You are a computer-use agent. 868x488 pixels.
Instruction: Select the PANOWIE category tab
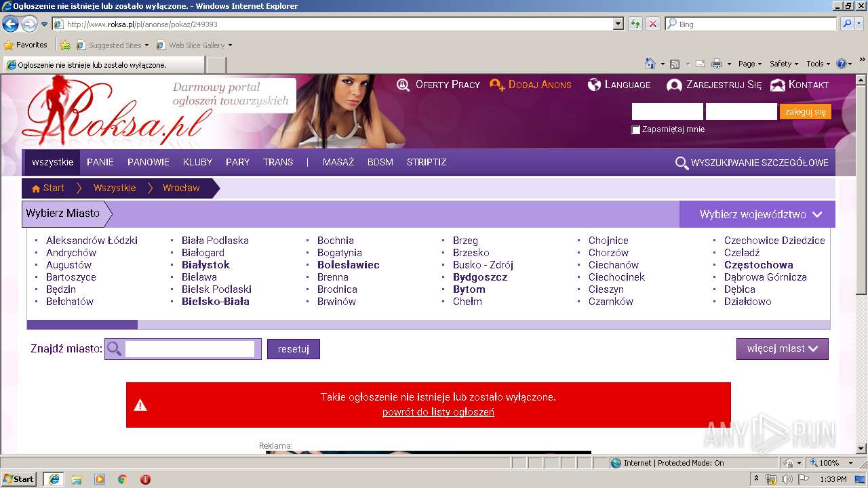149,163
